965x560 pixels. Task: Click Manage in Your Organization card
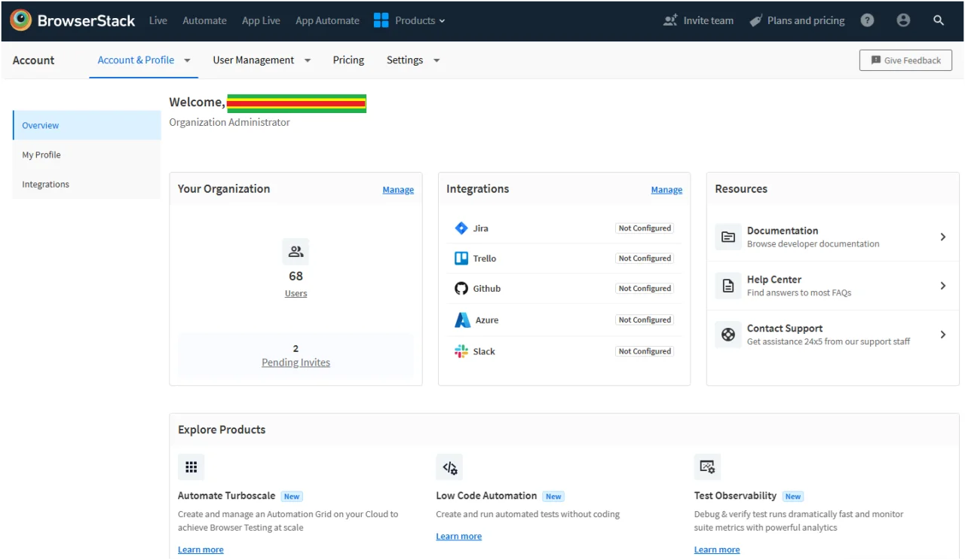coord(398,190)
